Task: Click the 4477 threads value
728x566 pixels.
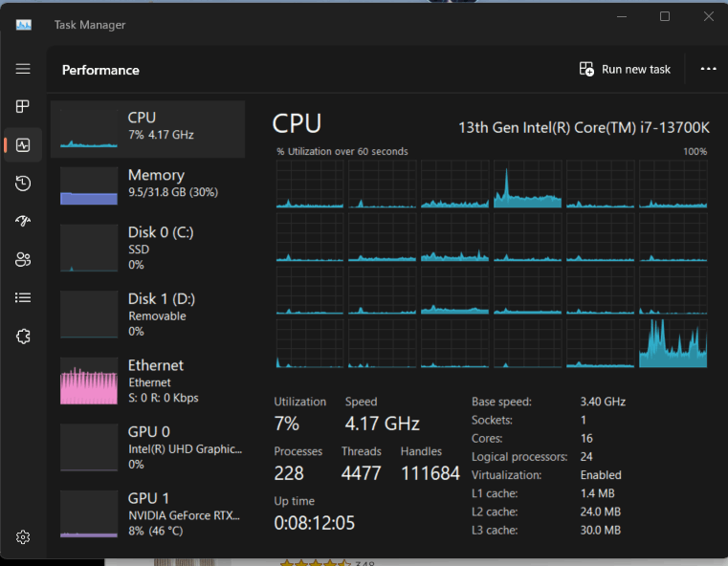Action: [362, 473]
